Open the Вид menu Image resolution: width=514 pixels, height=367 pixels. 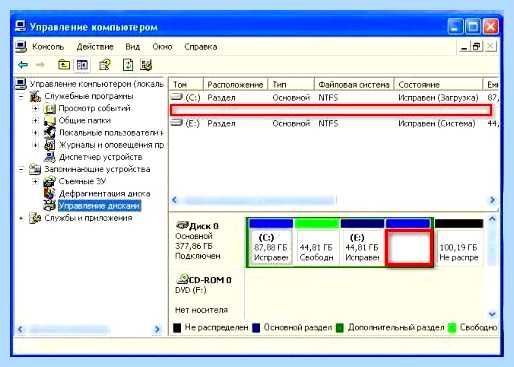pos(132,47)
